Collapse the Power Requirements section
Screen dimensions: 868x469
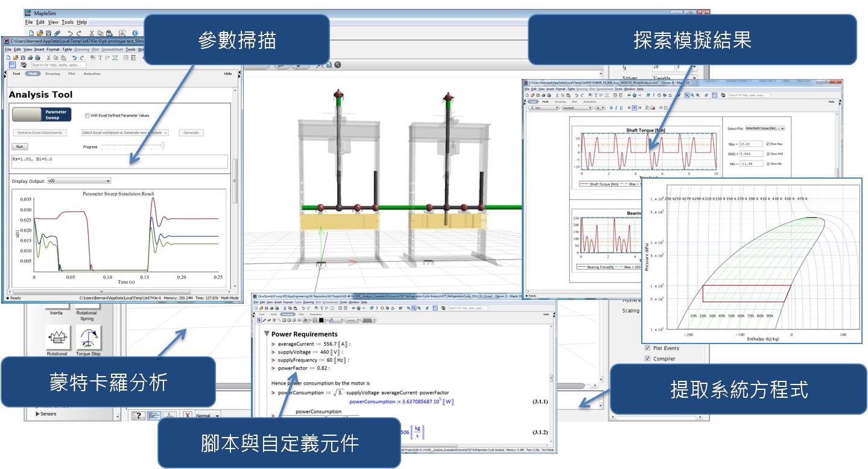pyautogui.click(x=267, y=334)
